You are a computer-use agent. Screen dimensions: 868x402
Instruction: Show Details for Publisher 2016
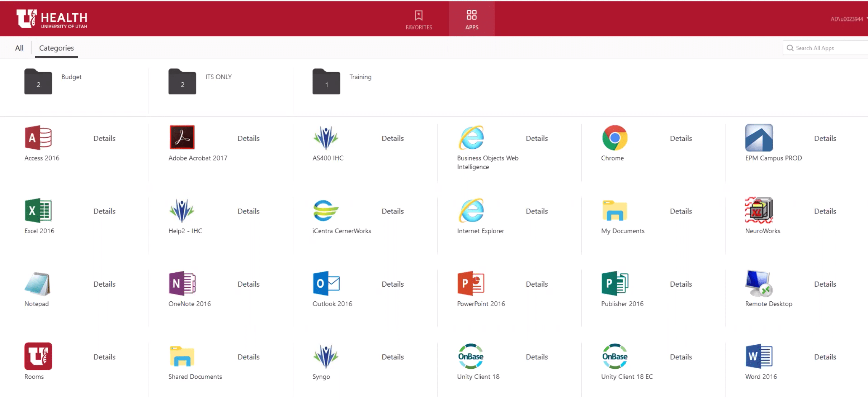pos(681,284)
